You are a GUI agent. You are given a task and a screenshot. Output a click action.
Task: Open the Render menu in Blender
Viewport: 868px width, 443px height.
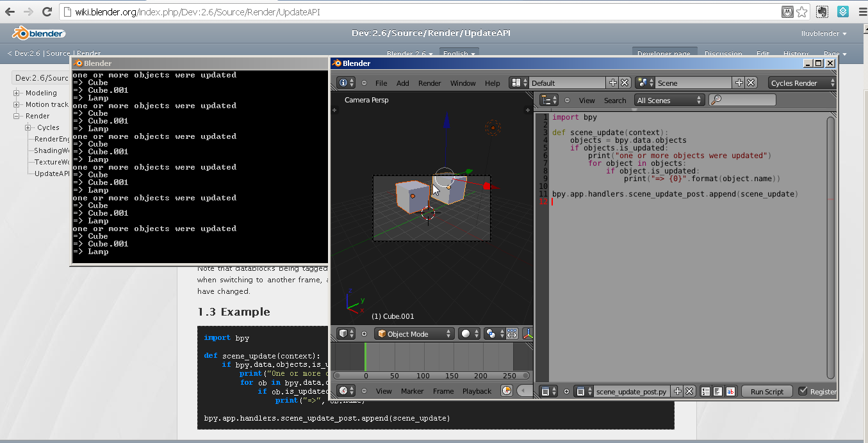[x=429, y=83]
